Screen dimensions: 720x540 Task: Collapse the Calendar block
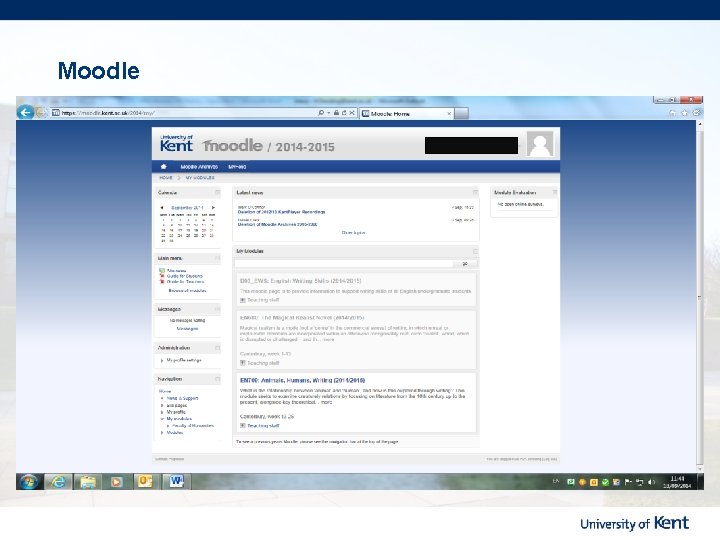click(x=217, y=193)
